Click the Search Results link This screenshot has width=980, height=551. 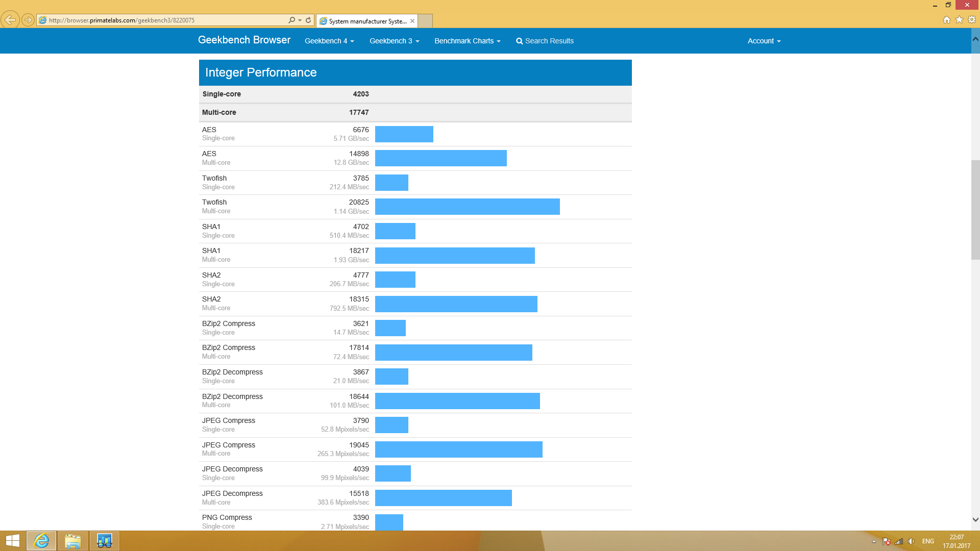tap(545, 41)
